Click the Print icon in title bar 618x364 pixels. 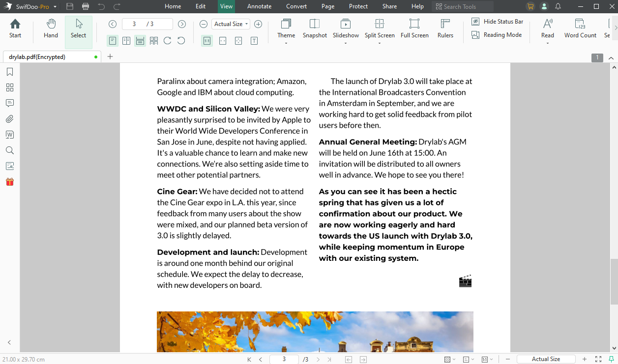(x=86, y=6)
